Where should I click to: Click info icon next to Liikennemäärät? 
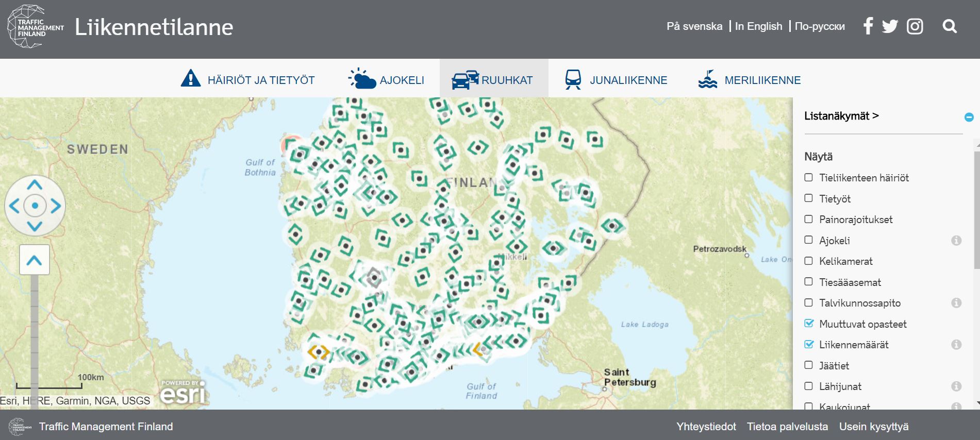[956, 345]
